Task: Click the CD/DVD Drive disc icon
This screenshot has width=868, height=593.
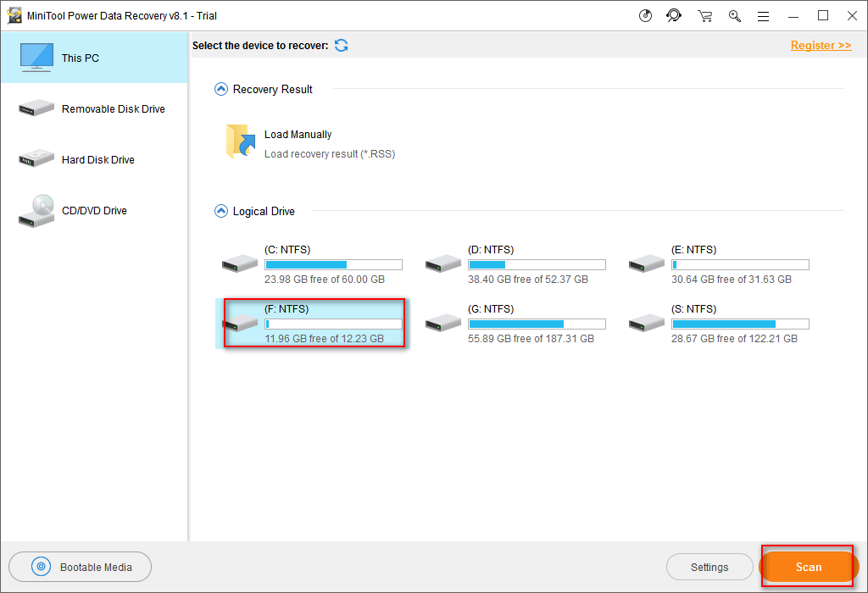Action: [x=36, y=211]
